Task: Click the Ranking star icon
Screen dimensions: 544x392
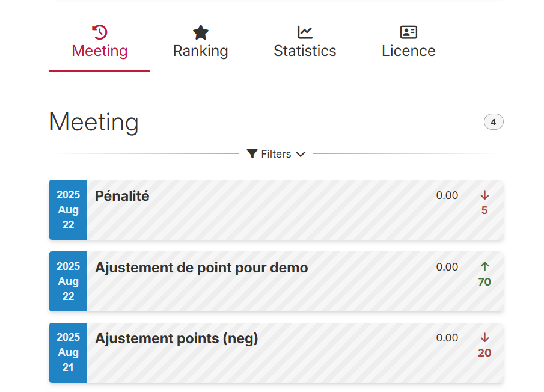Action: coord(200,32)
